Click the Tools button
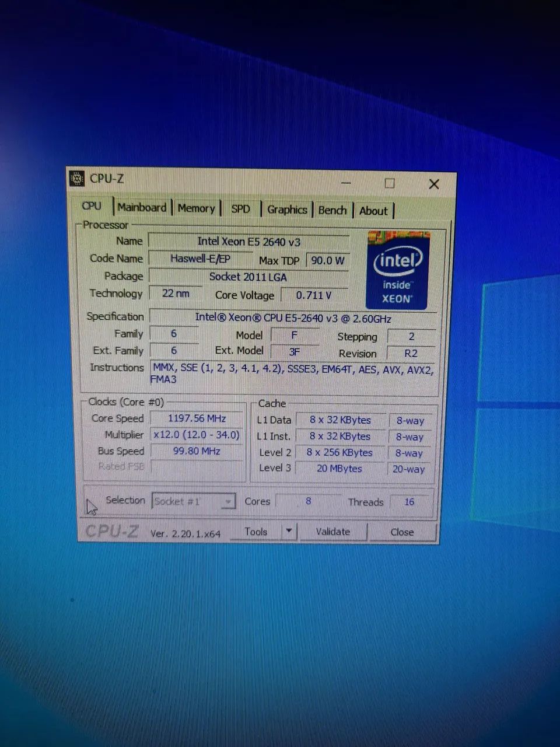Viewport: 560px width, 747px height. (x=256, y=532)
